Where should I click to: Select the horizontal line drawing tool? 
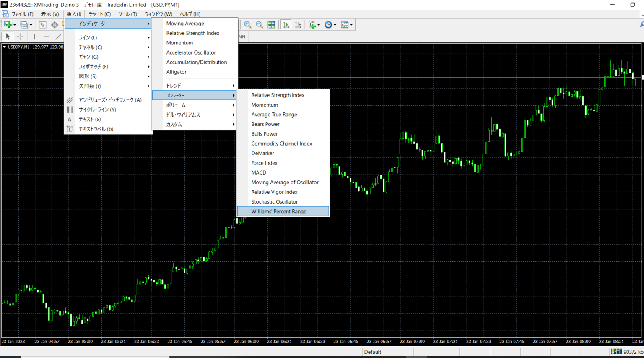pos(46,37)
